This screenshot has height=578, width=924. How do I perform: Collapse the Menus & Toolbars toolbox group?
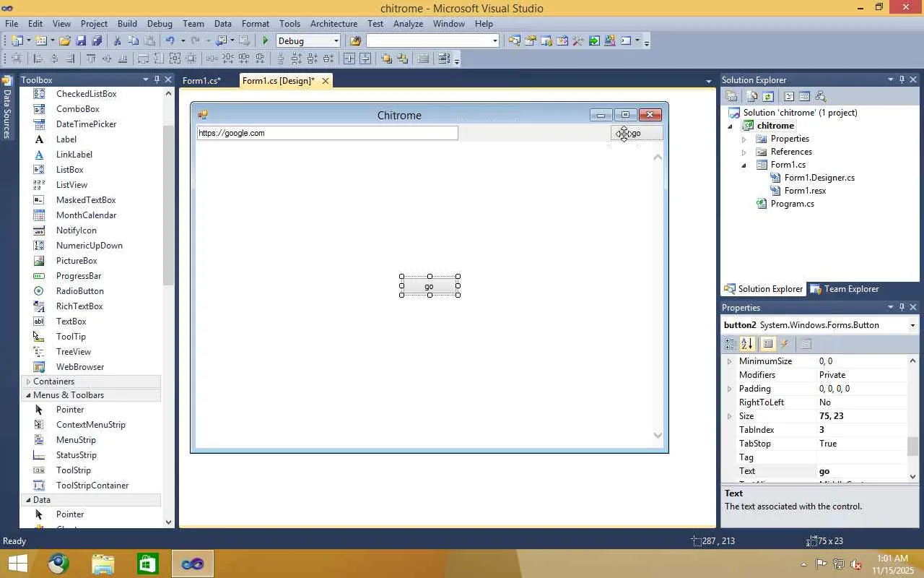(28, 395)
